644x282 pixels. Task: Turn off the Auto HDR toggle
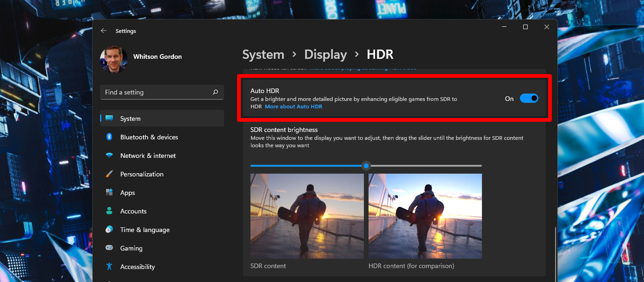pyautogui.click(x=529, y=98)
